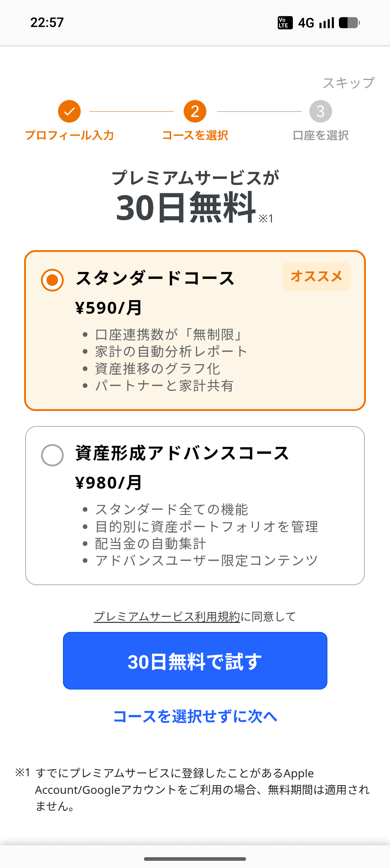Tap コースを選択せずに次へ link
Image resolution: width=390 pixels, height=868 pixels.
pyautogui.click(x=195, y=716)
